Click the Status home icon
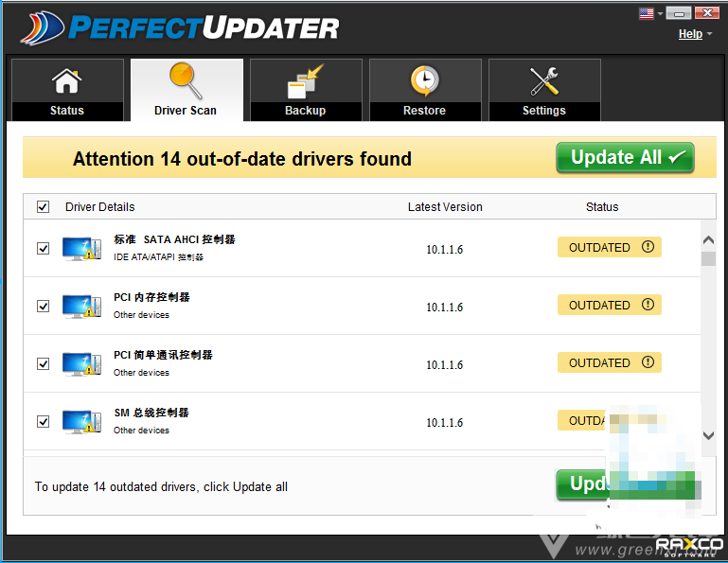Viewport: 728px width, 563px height. (x=67, y=80)
